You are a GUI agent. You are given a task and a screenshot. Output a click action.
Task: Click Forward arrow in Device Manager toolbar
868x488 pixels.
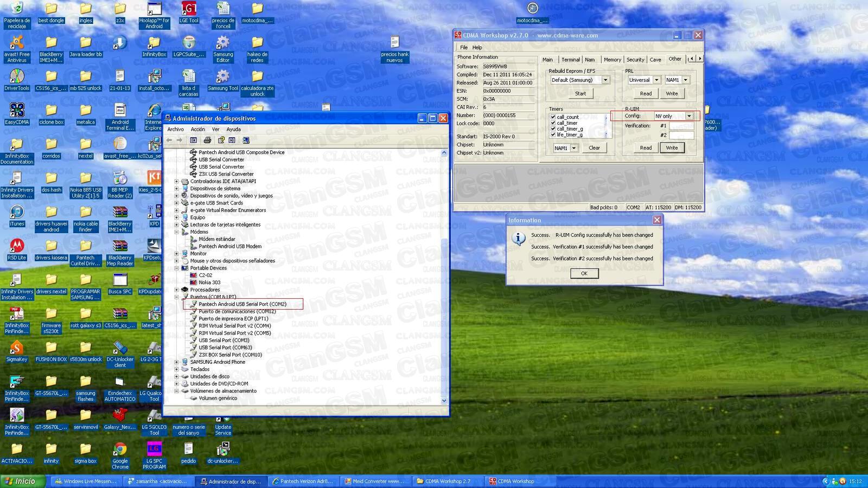tap(180, 140)
